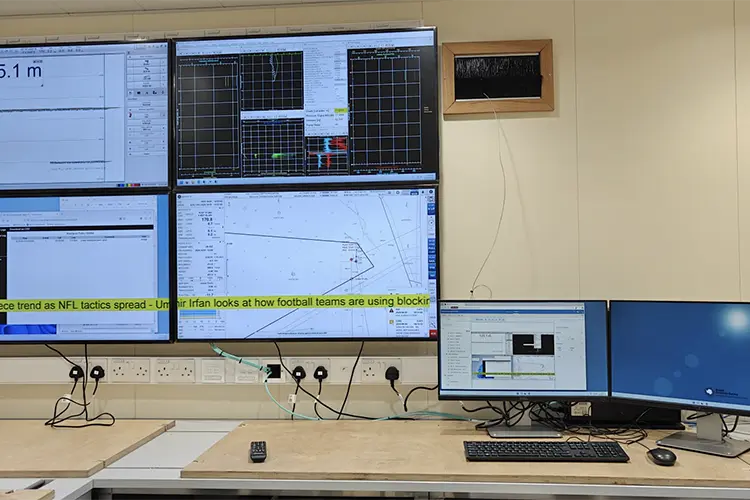750x500 pixels.
Task: Click the 5.1 m depth readout on the echogram
Action: (x=21, y=71)
